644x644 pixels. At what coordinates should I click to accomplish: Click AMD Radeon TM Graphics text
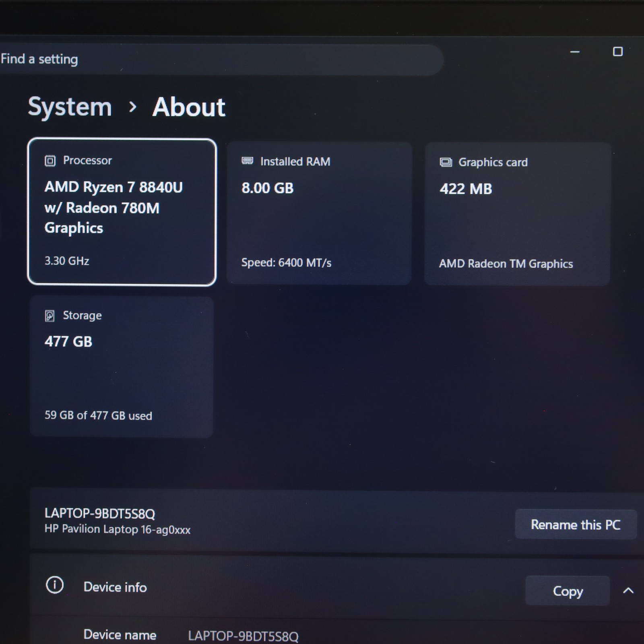click(506, 264)
